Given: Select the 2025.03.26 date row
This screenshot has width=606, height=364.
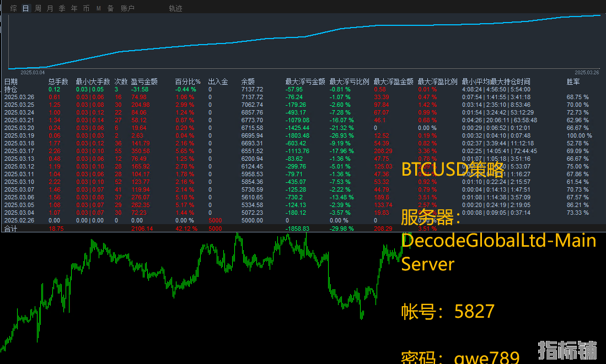Looking at the screenshot, I should point(19,97).
